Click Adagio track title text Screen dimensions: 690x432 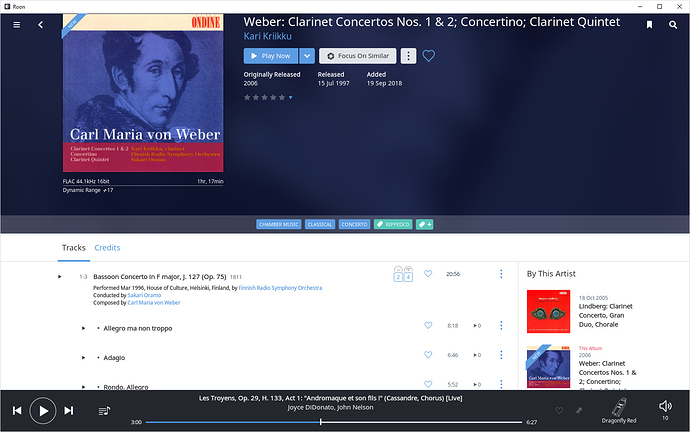click(x=114, y=358)
